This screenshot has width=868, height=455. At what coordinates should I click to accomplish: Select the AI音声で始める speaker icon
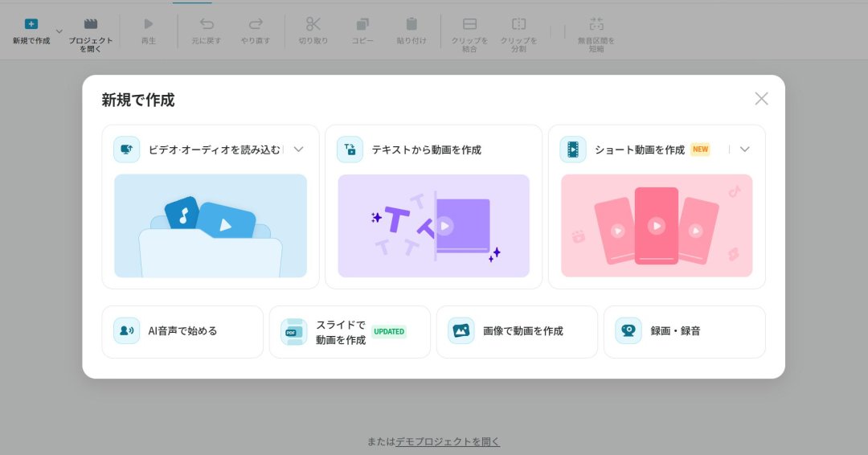tap(126, 331)
